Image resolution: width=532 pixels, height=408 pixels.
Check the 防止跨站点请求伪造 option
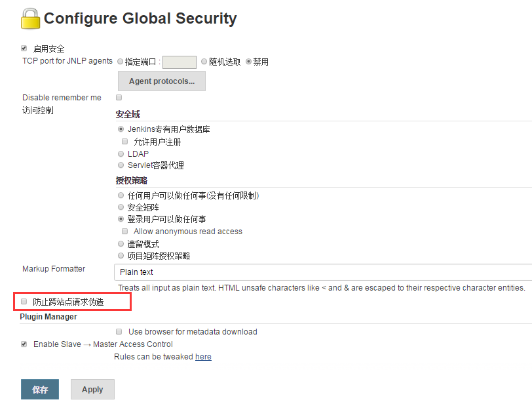tap(24, 301)
